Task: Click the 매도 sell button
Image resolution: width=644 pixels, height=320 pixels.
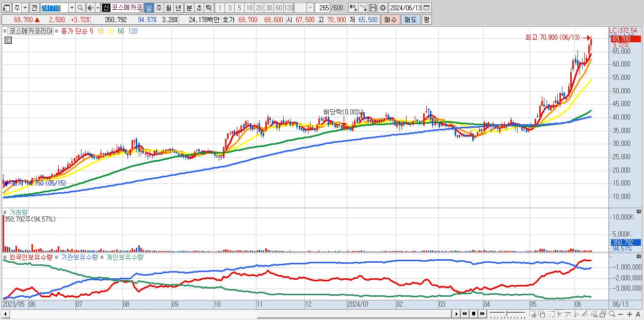Action: pyautogui.click(x=411, y=20)
